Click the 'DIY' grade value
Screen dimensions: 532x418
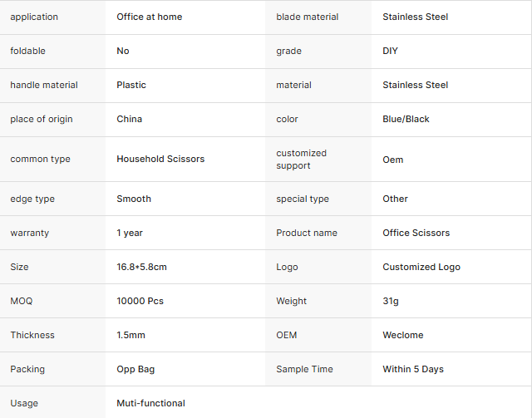pyautogui.click(x=390, y=51)
